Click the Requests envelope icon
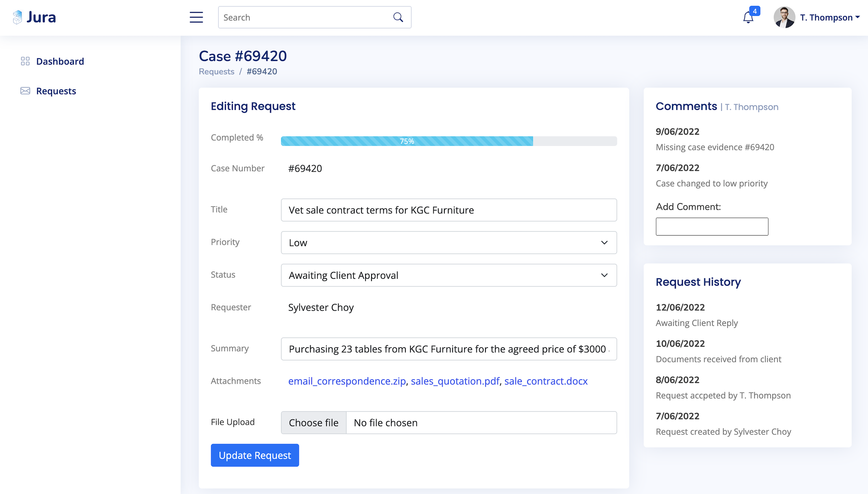Image resolution: width=868 pixels, height=494 pixels. [25, 91]
